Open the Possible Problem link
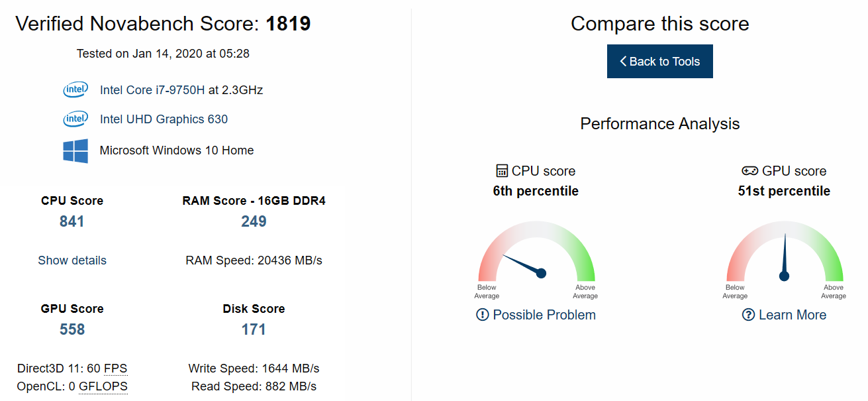868x401 pixels. pyautogui.click(x=544, y=315)
